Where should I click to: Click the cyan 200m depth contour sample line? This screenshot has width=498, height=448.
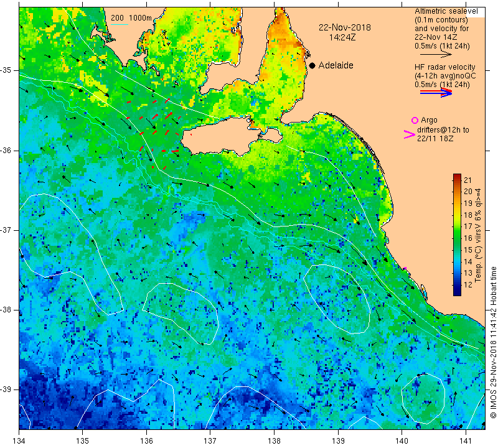[x=119, y=24]
